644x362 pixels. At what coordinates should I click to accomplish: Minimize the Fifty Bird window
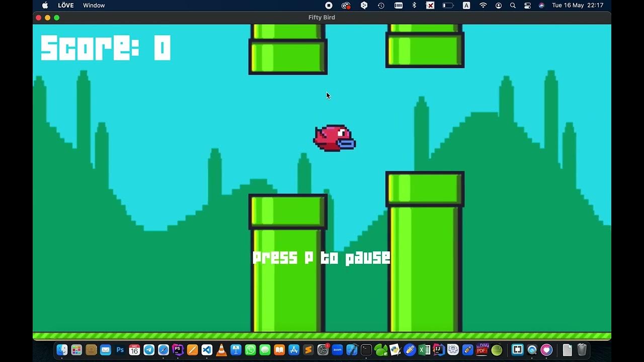(x=48, y=18)
